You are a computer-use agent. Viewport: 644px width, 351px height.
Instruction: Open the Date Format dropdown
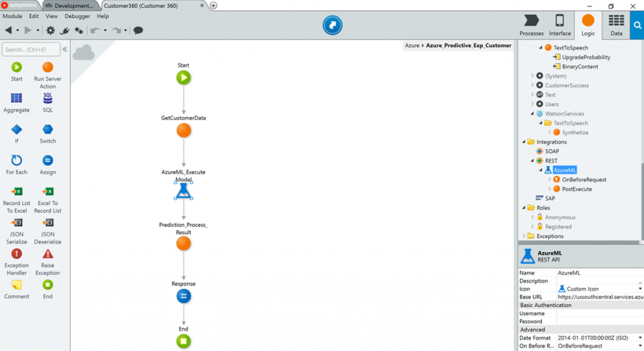tap(640, 338)
